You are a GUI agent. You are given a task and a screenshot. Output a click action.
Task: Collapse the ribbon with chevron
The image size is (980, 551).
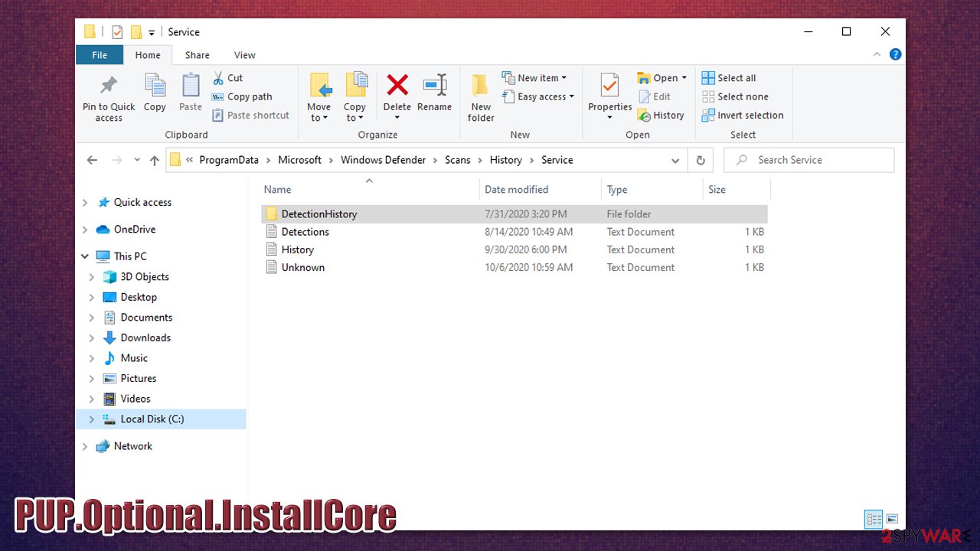pyautogui.click(x=877, y=54)
